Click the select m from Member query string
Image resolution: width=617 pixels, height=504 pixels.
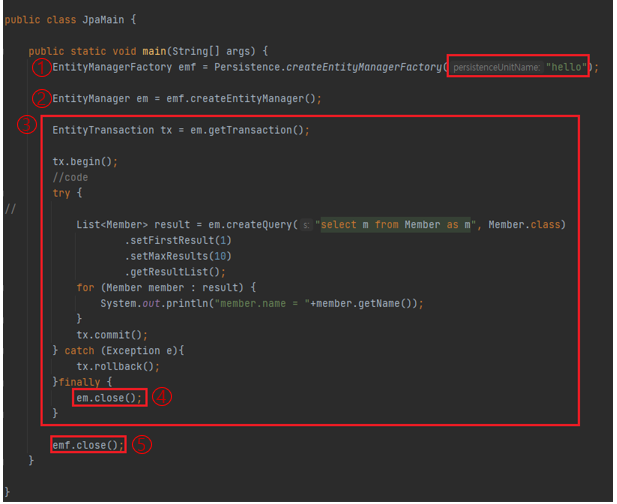pyautogui.click(x=395, y=225)
